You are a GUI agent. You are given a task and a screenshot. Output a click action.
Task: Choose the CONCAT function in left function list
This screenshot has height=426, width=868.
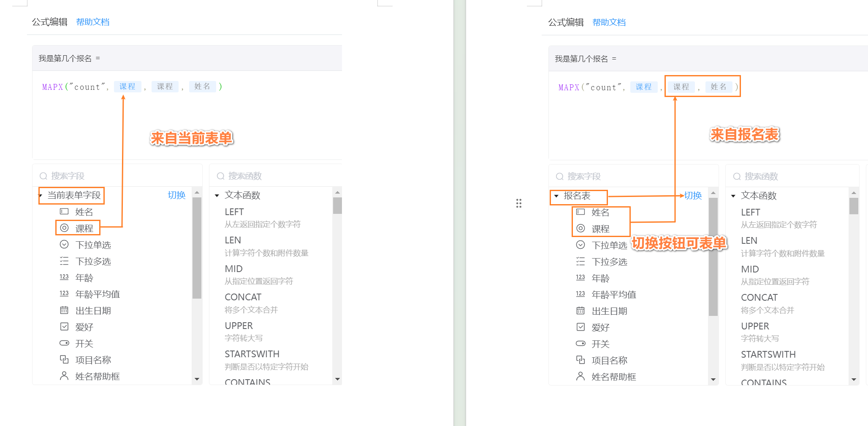pos(243,297)
